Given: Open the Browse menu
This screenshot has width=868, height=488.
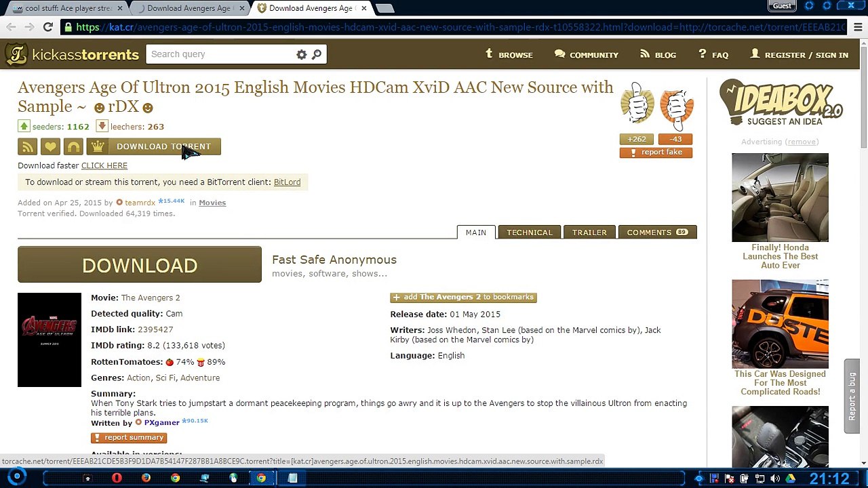Looking at the screenshot, I should tap(509, 55).
